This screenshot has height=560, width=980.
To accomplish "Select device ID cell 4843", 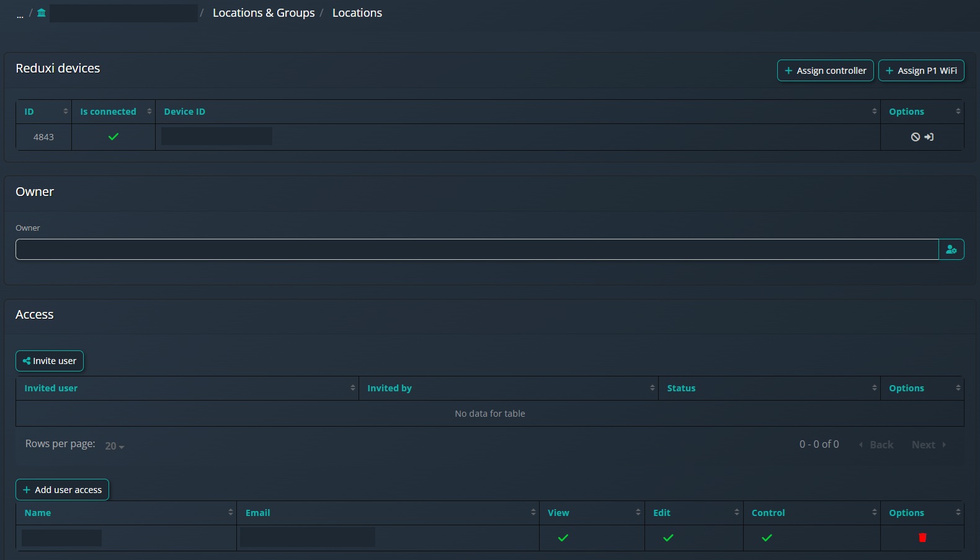I will pos(43,137).
